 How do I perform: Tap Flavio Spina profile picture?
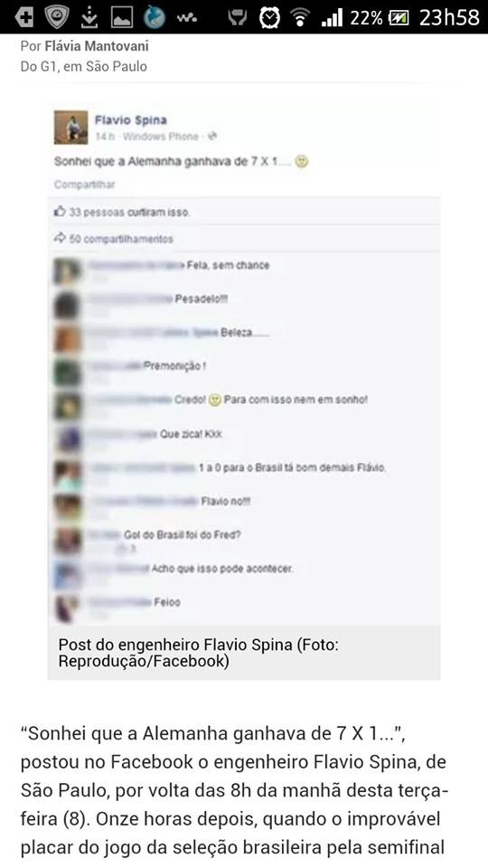coord(70,127)
